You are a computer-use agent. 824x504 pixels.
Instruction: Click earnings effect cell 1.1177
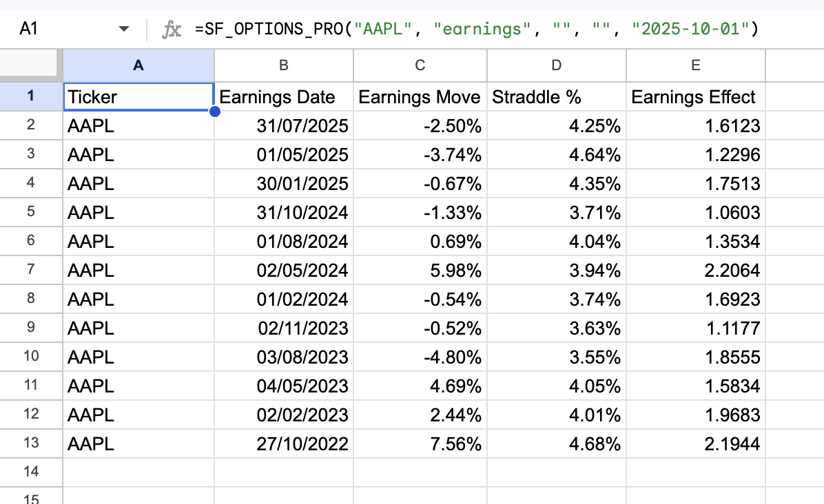pos(696,328)
